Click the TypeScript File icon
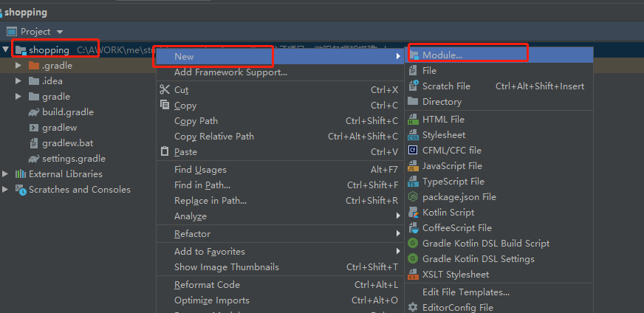 tap(413, 182)
